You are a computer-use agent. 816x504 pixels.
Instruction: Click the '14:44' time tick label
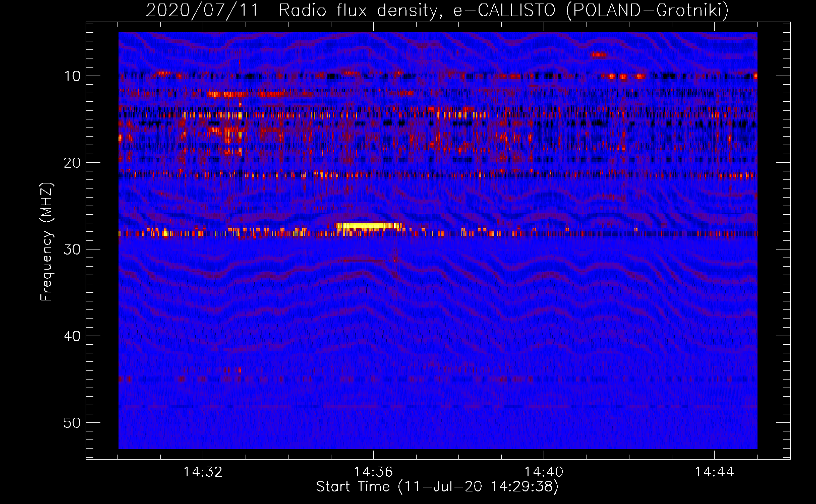(714, 472)
